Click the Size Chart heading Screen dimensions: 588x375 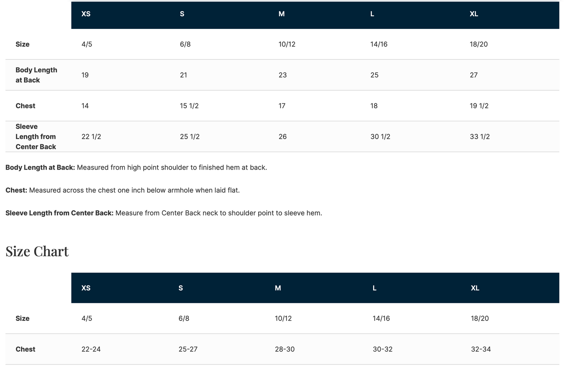click(x=37, y=251)
